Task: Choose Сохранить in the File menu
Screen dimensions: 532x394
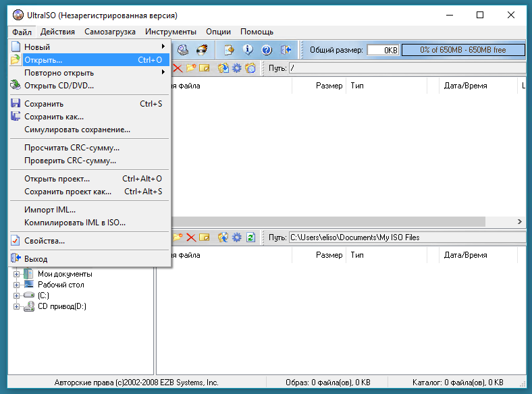Action: (90, 104)
